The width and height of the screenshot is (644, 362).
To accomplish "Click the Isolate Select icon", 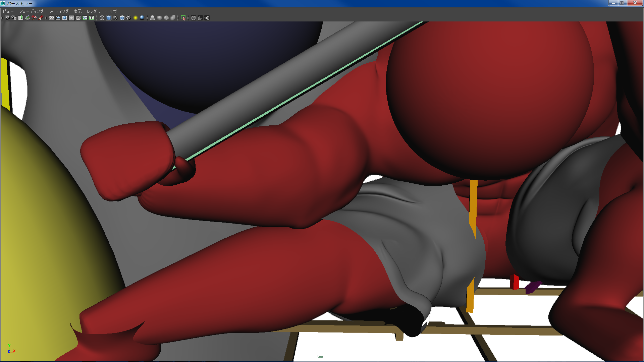I will (183, 18).
